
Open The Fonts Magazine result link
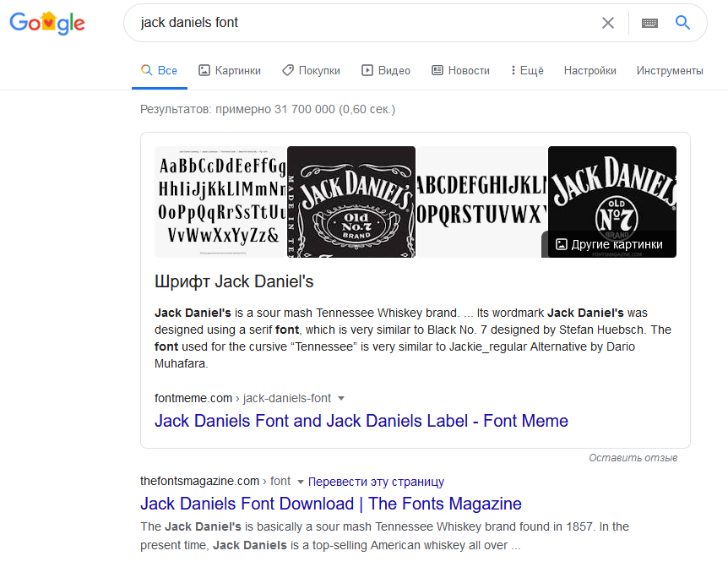pos(330,504)
